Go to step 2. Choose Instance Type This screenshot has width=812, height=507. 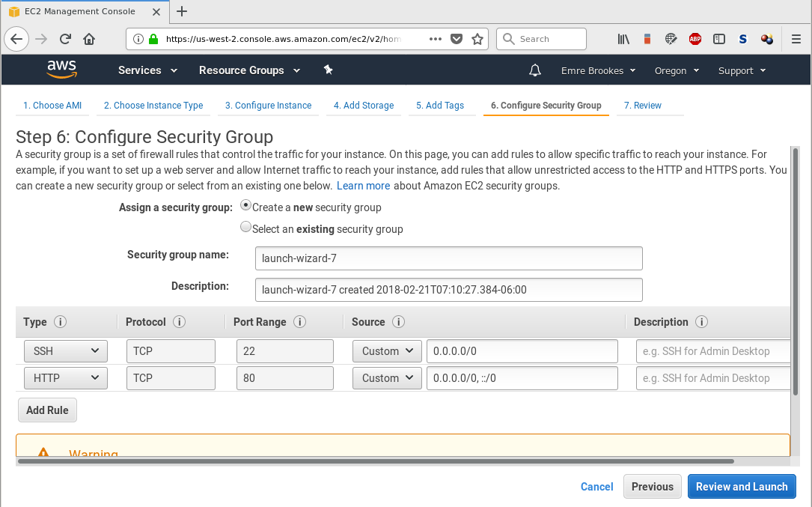[x=153, y=106]
